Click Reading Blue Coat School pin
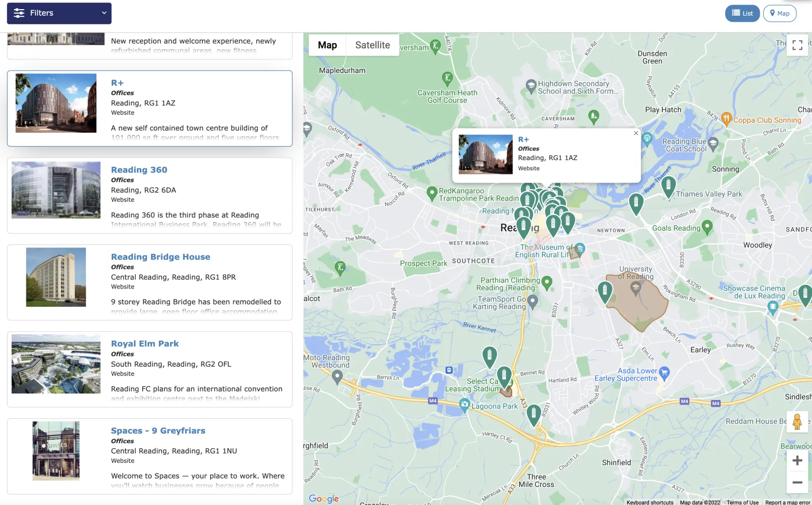Viewport: 812px width, 505px height. tap(713, 143)
